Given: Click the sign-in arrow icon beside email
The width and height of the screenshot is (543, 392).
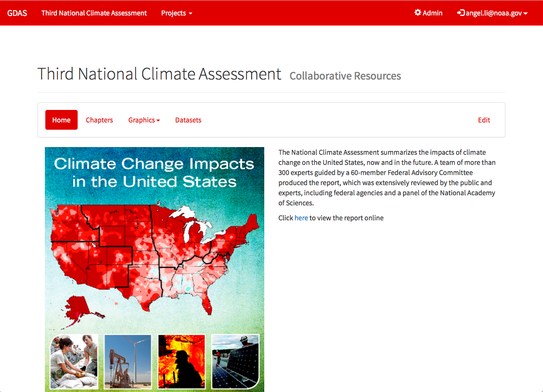Looking at the screenshot, I should point(461,13).
